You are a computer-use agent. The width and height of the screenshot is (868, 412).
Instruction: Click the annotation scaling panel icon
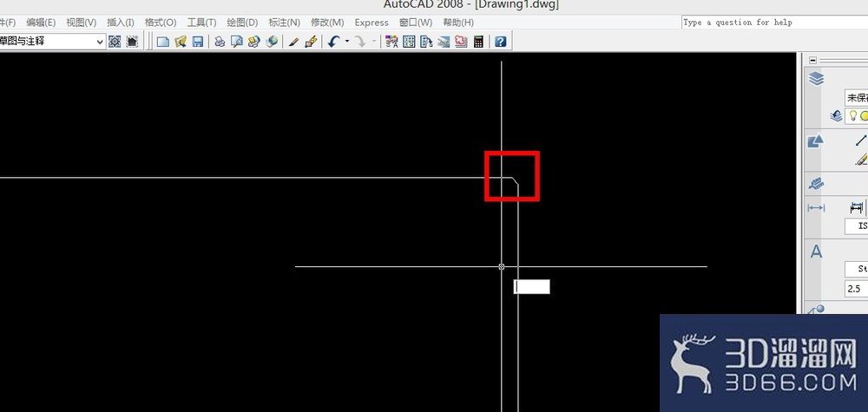click(x=815, y=184)
